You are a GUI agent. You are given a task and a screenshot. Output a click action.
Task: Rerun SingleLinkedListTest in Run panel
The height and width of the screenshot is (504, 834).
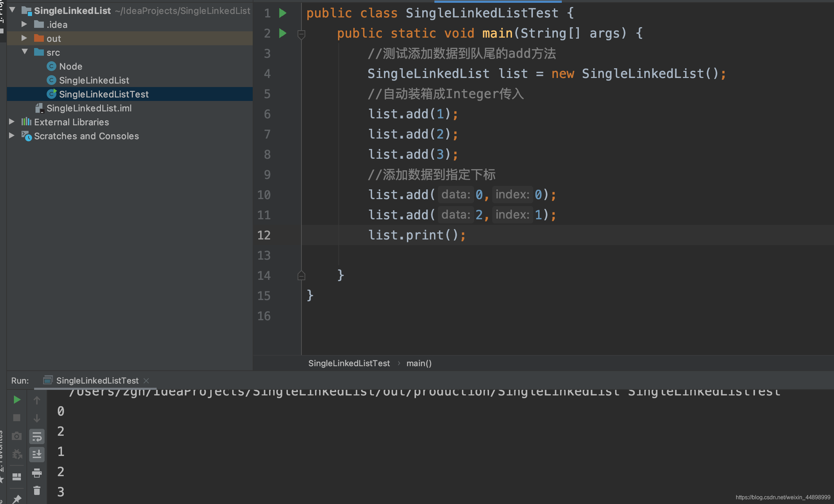tap(17, 400)
